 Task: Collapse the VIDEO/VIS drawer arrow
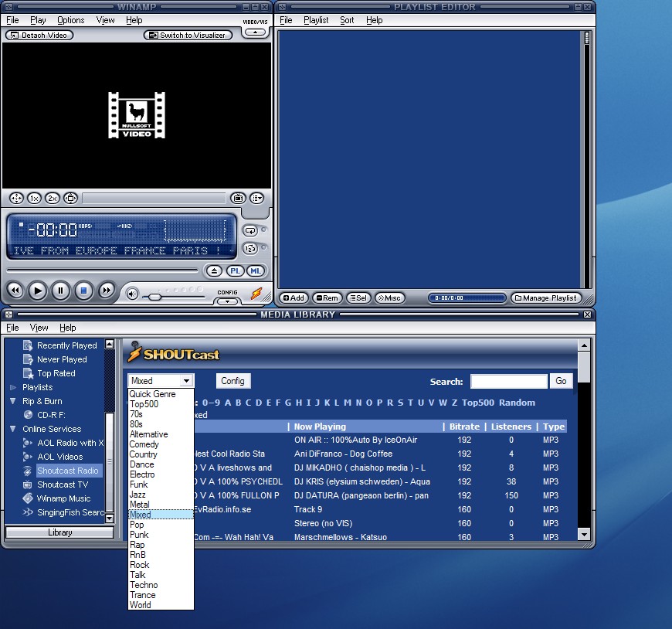(256, 32)
